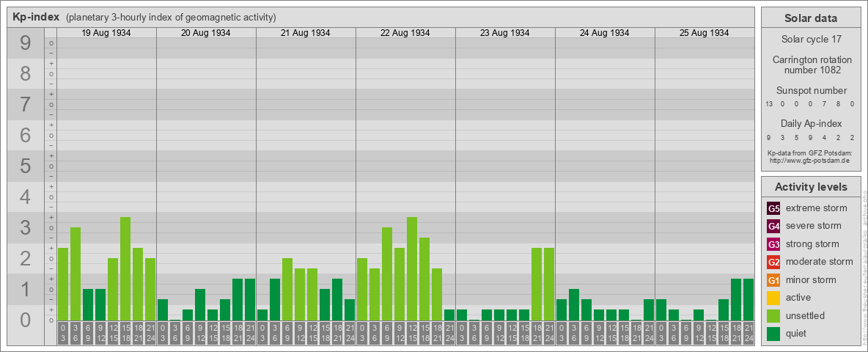Click the 'Activity levels' panel heading
Viewport: 868px width, 352px height.
click(811, 187)
